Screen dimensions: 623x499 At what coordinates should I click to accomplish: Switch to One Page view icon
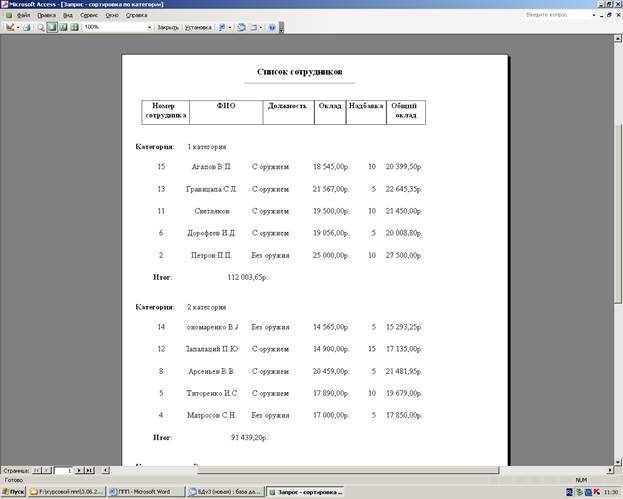51,27
